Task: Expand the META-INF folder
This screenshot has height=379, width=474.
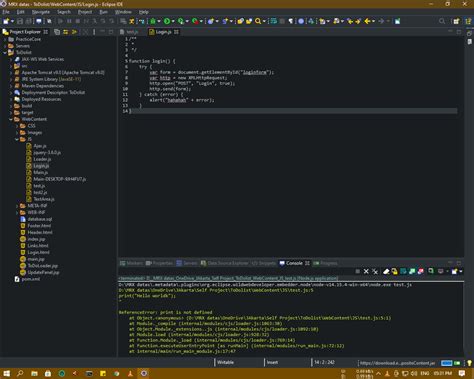Action: click(x=17, y=206)
